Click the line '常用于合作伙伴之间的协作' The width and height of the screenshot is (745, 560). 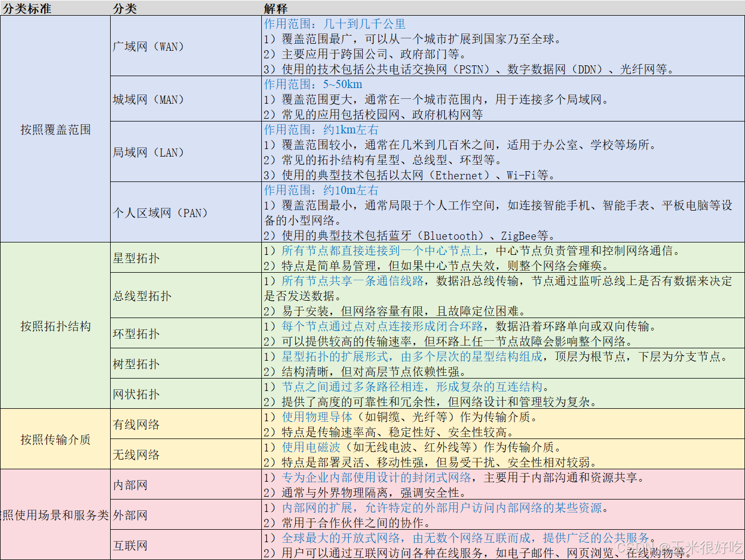point(347,523)
